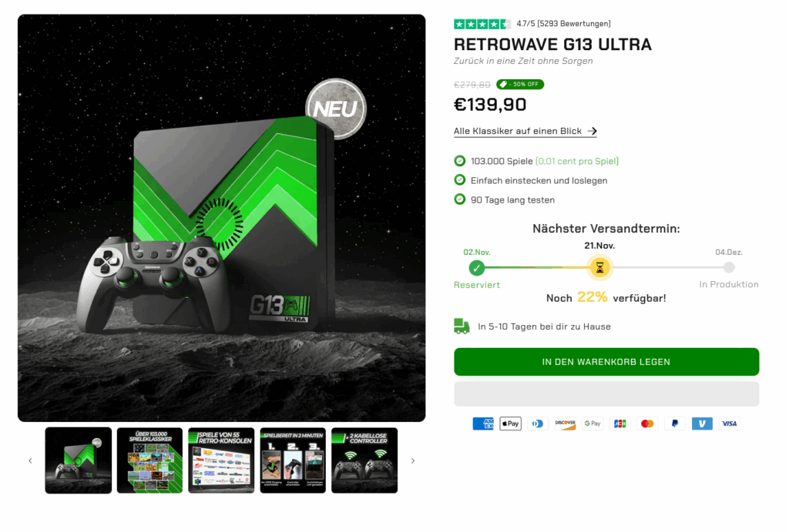Show previous thumbnails with left chevron
Image resolution: width=789 pixels, height=532 pixels.
[x=30, y=460]
